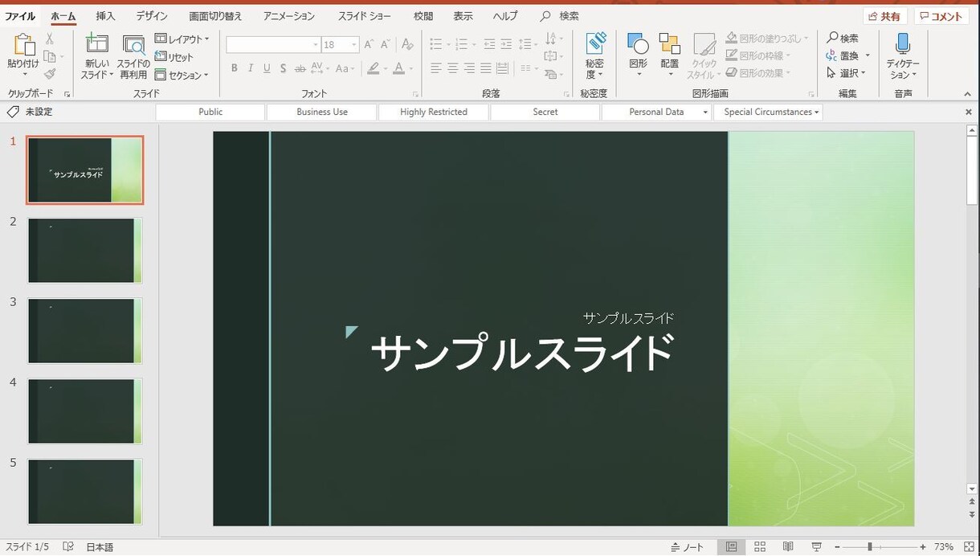Viewport: 980px width, 556px height.
Task: Click the Decrease Indent icon
Action: [489, 44]
